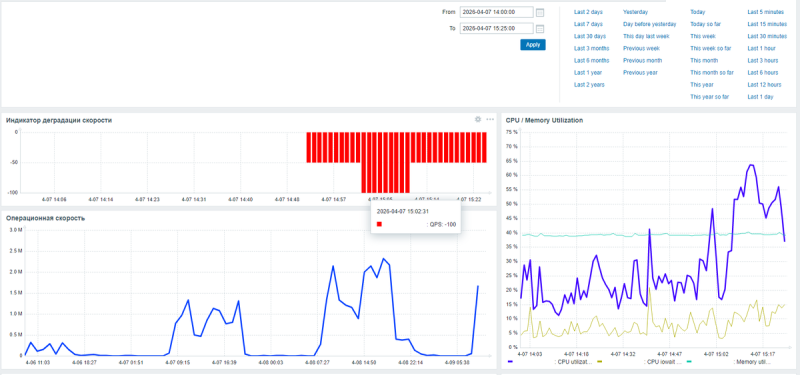Show the Last 30 minutes

click(x=767, y=36)
